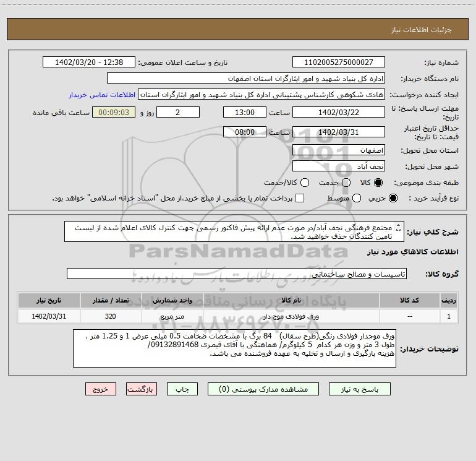Image resolution: width=476 pixels, height=461 pixels.
Task: Open 'اطلاعات تماس خریدار' link
Action: click(x=102, y=95)
